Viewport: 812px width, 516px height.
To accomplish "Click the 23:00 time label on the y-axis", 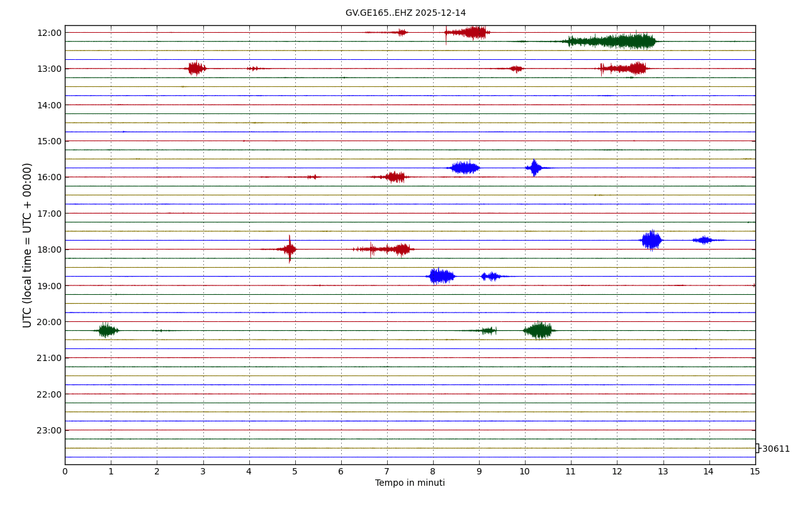I will (50, 430).
